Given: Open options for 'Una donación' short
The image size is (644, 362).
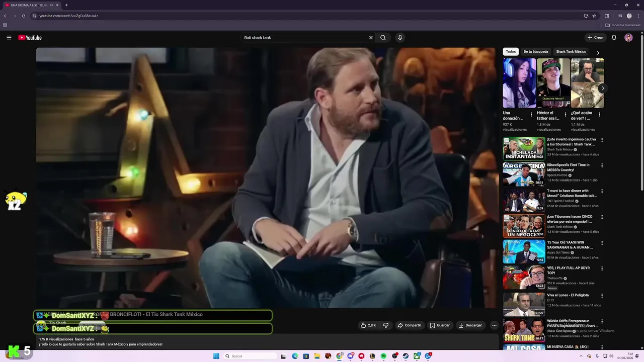Looking at the screenshot, I should (531, 115).
